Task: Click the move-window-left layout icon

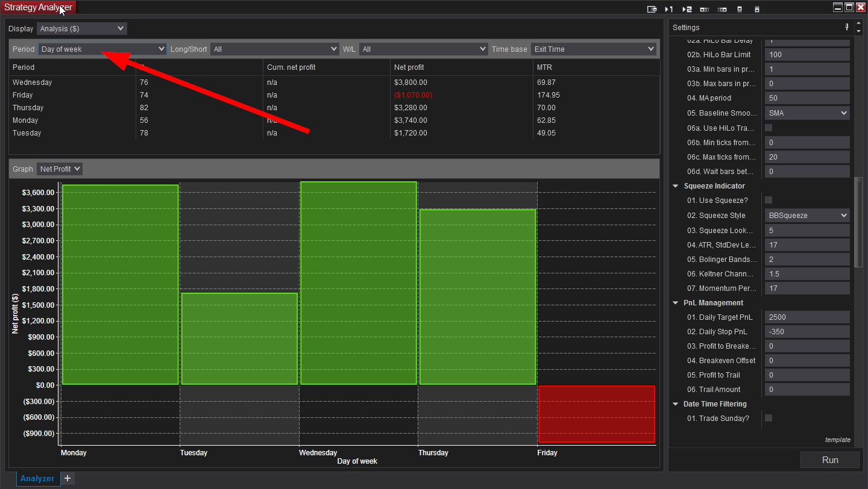Action: 705,9
